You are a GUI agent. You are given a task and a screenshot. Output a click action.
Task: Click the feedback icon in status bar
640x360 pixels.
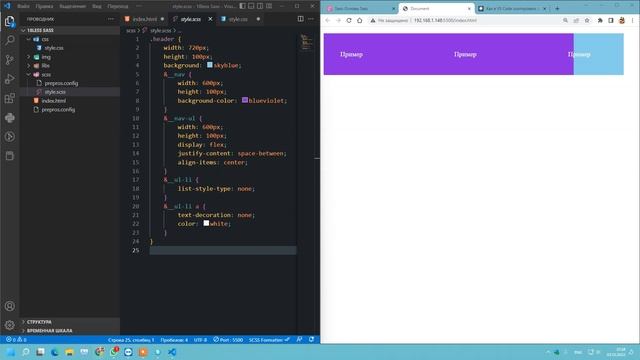tap(300, 340)
